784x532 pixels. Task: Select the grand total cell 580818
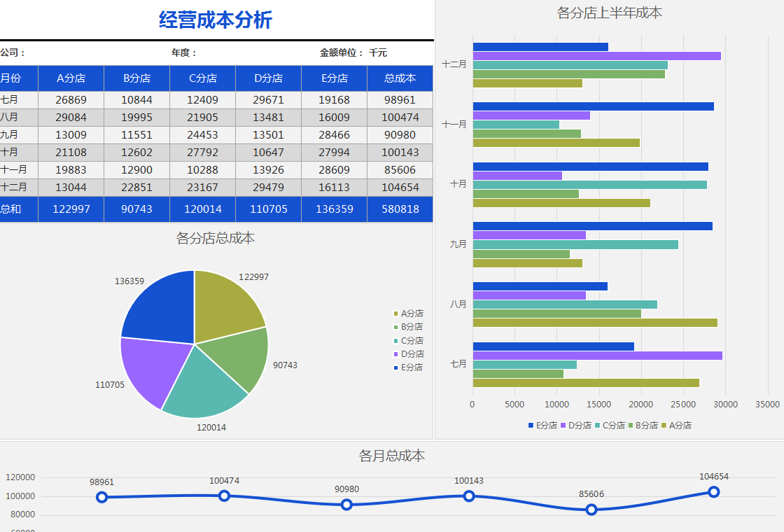400,209
